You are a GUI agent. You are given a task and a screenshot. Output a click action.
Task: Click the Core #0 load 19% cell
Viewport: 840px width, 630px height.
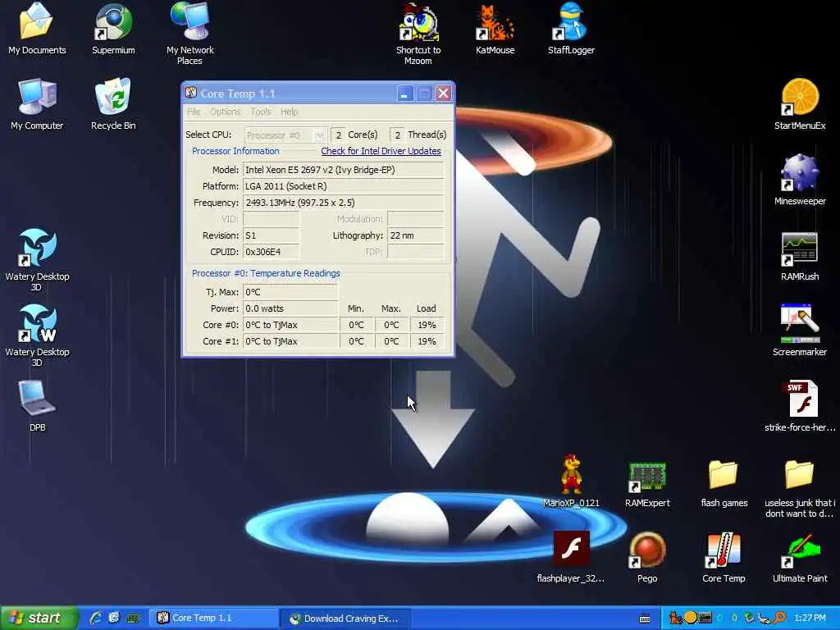[427, 325]
